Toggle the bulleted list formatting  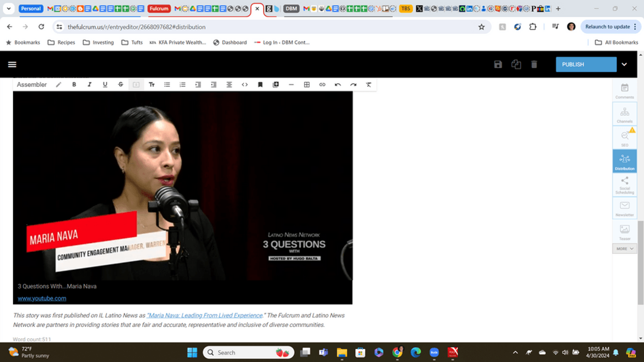click(x=167, y=84)
